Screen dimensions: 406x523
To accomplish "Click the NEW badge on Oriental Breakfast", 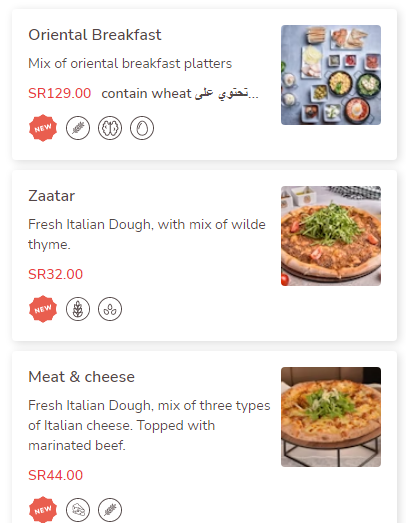I will point(43,128).
